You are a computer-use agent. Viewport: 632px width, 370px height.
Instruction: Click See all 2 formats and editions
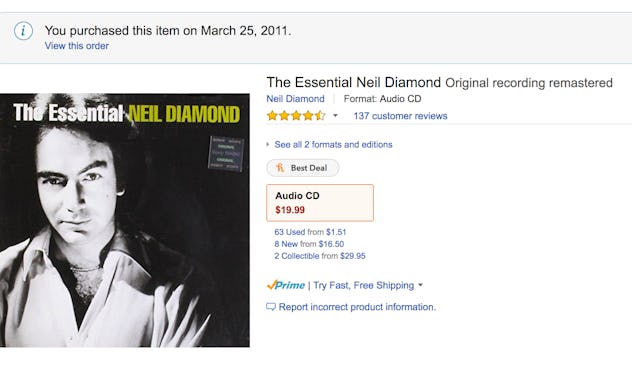tap(333, 145)
